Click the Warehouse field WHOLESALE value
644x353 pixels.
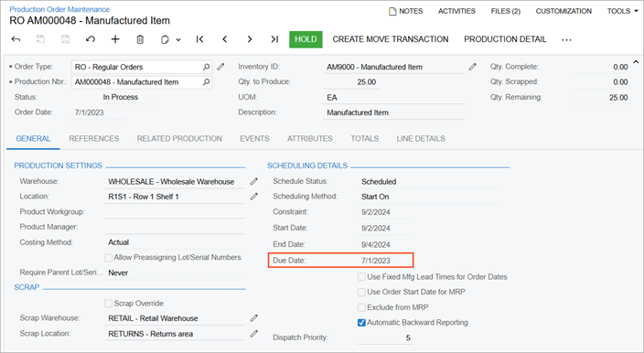171,181
